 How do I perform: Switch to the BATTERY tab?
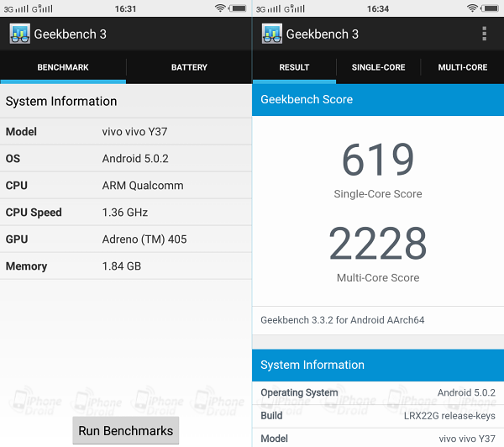coord(189,67)
